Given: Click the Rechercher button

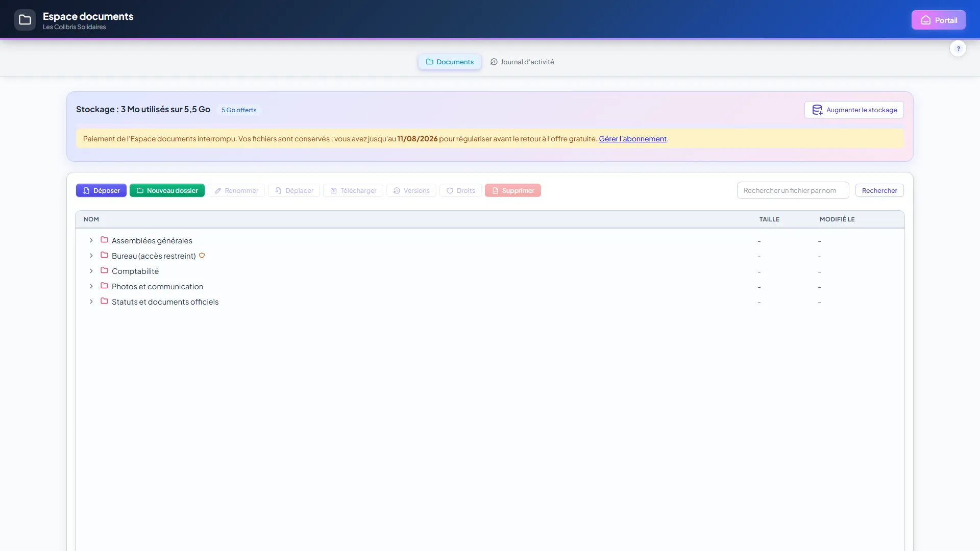Looking at the screenshot, I should click(x=879, y=190).
